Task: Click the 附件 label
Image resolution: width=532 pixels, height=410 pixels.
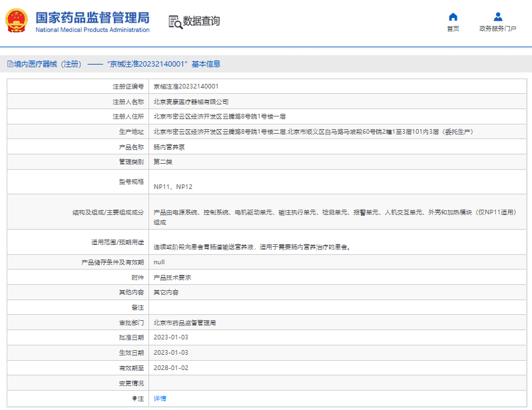Action: pyautogui.click(x=138, y=278)
